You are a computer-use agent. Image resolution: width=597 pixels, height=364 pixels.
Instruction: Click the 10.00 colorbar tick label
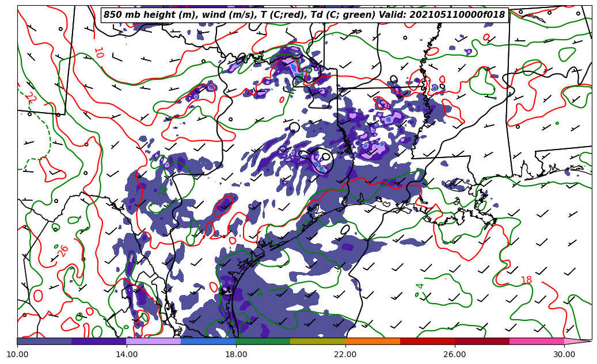pos(17,355)
